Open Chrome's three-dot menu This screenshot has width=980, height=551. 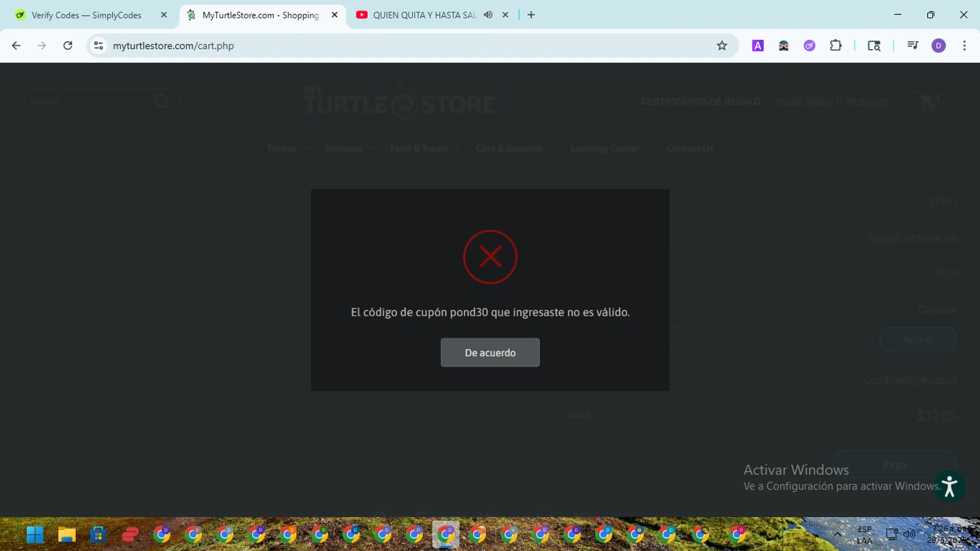964,46
